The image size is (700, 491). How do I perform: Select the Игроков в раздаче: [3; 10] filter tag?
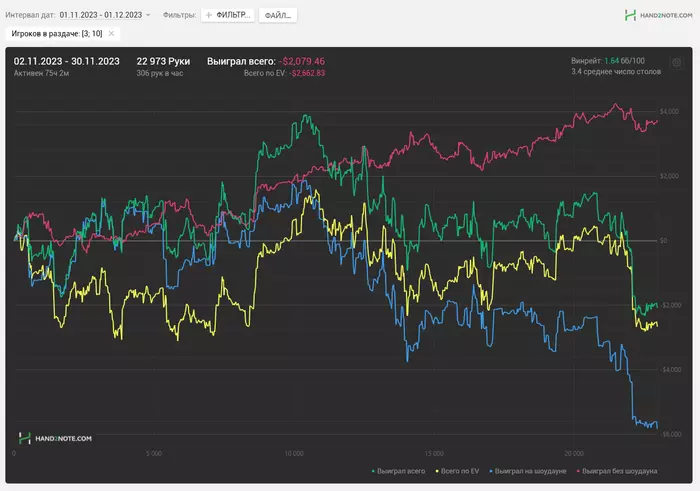(56, 33)
